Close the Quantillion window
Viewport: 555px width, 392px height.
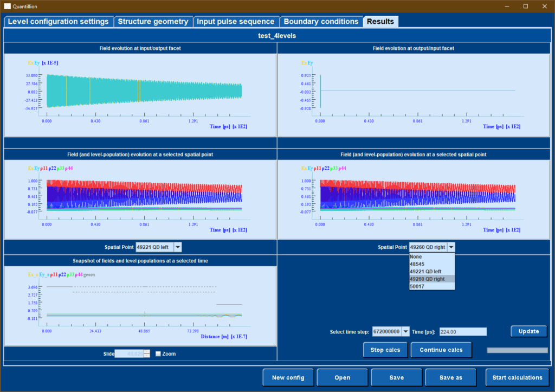(x=544, y=7)
